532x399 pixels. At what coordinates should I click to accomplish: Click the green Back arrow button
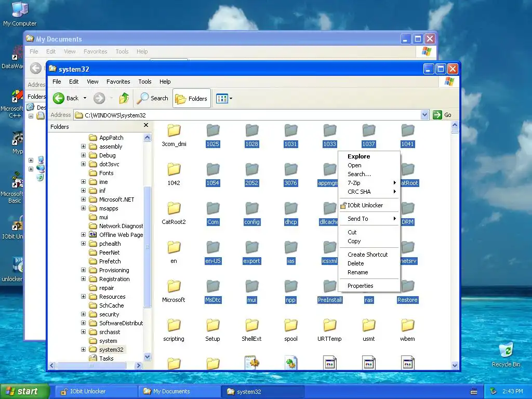tap(58, 98)
